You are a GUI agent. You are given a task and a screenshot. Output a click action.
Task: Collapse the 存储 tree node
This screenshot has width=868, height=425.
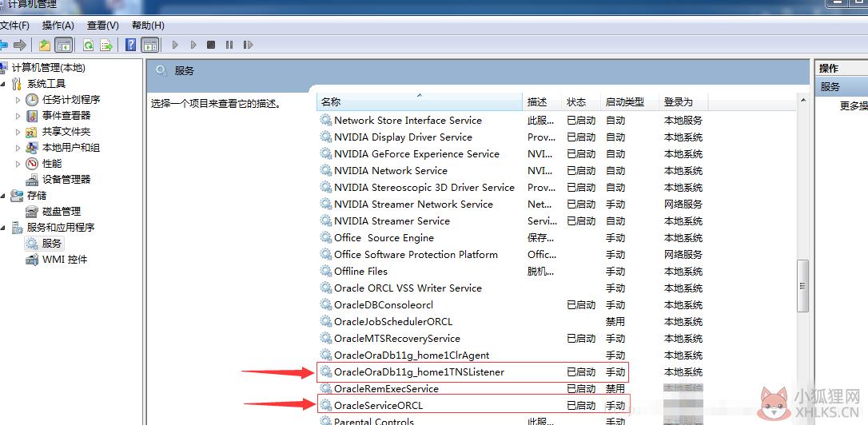click(x=3, y=196)
